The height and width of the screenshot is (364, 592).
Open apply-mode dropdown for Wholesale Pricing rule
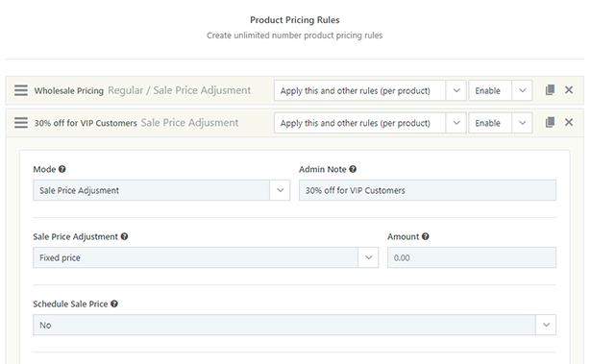point(370,90)
